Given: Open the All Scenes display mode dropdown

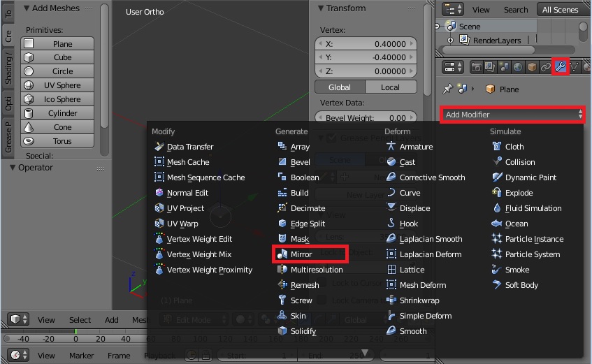Looking at the screenshot, I should coord(563,10).
